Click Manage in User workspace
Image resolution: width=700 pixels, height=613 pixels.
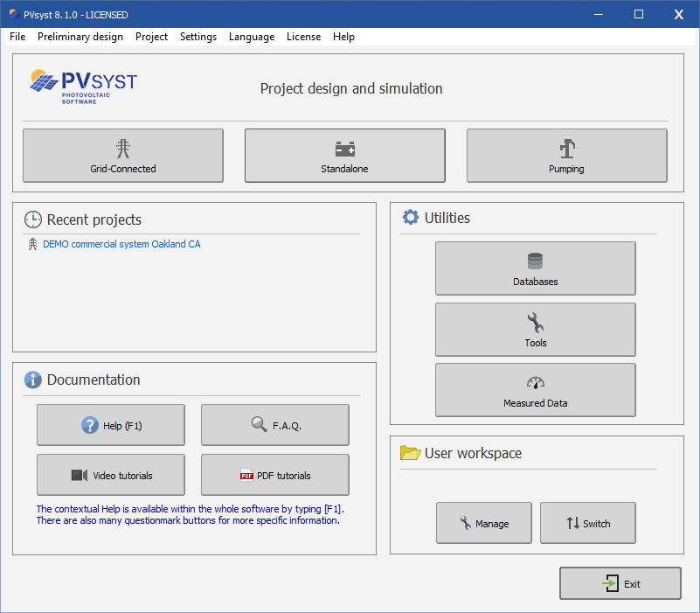484,523
